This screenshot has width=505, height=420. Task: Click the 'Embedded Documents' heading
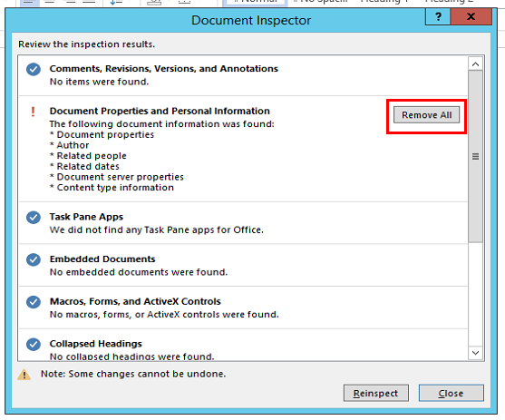[x=102, y=259]
